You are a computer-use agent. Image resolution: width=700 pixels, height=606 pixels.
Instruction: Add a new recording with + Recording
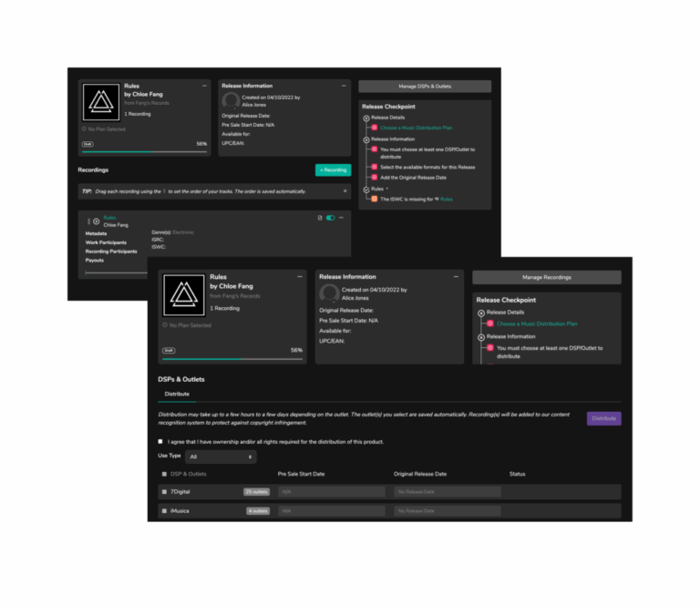[333, 170]
